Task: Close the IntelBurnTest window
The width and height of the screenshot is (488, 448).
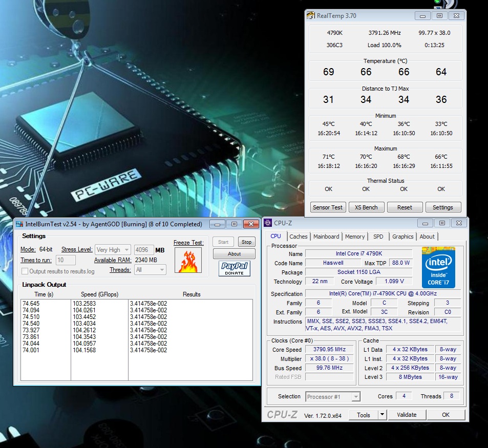Action: (251, 224)
